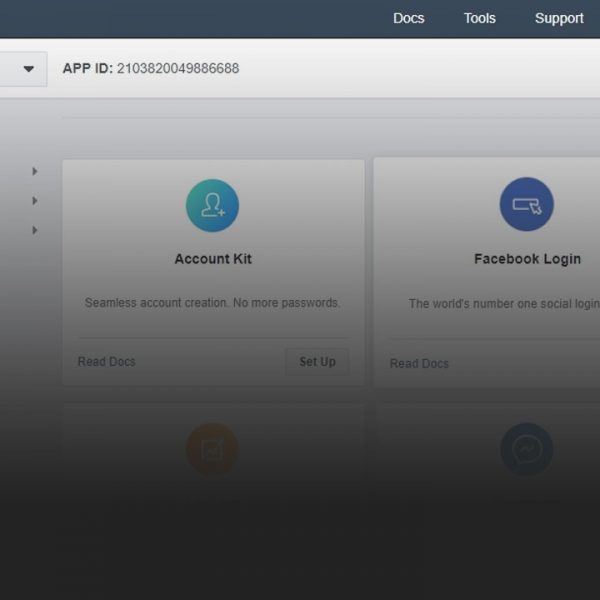
Task: Click 'Seamless account creation. No more passwords.' text
Action: point(212,303)
